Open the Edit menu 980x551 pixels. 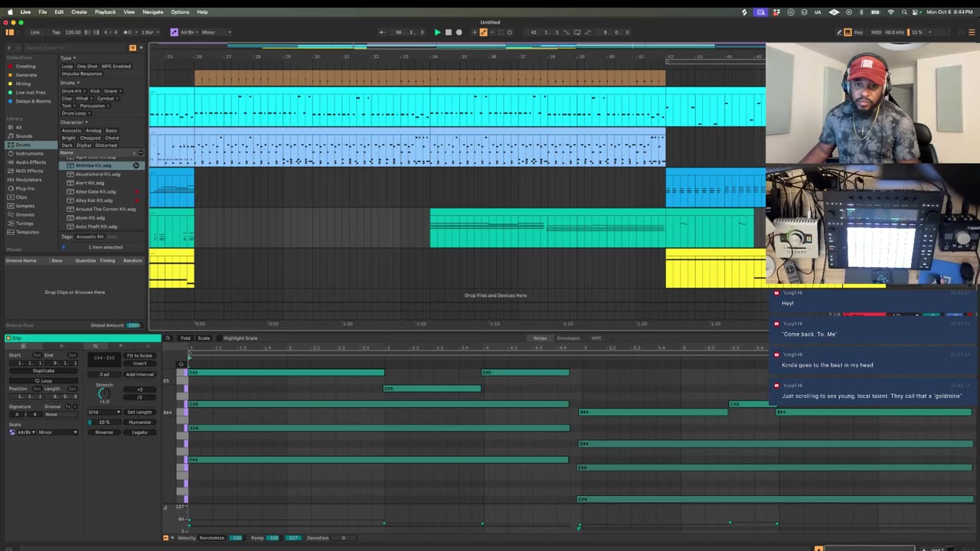click(59, 11)
